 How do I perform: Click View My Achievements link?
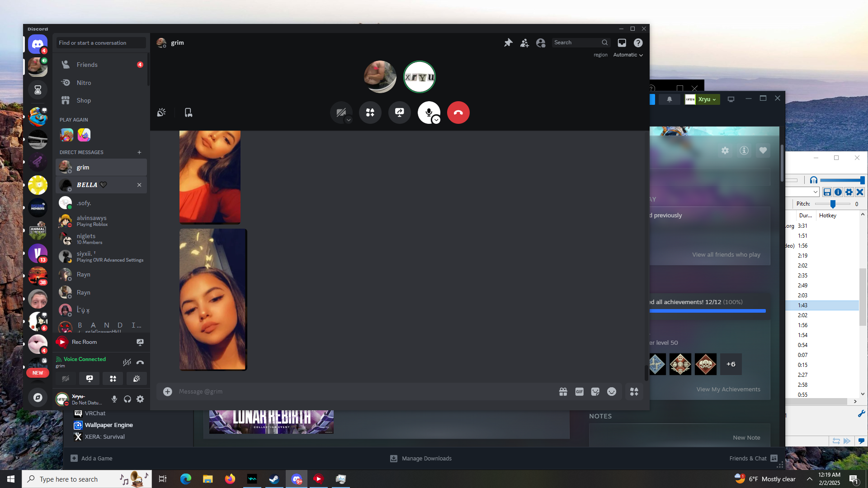tap(728, 389)
